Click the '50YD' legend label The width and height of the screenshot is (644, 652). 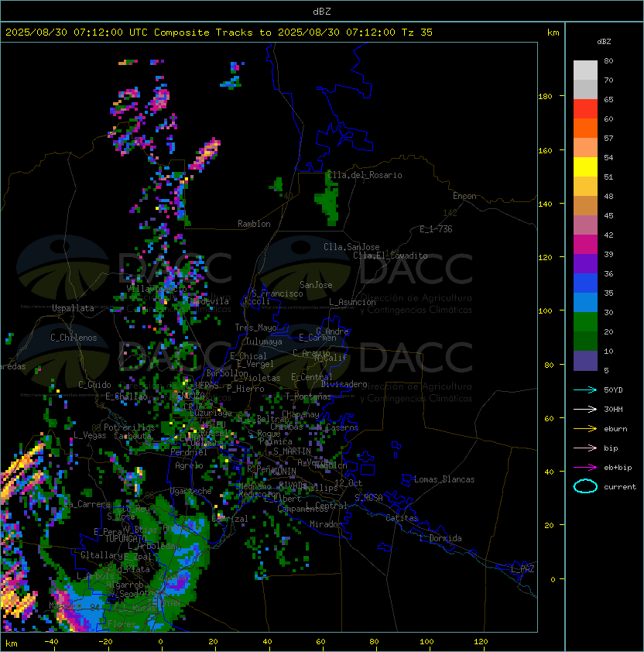tap(613, 389)
